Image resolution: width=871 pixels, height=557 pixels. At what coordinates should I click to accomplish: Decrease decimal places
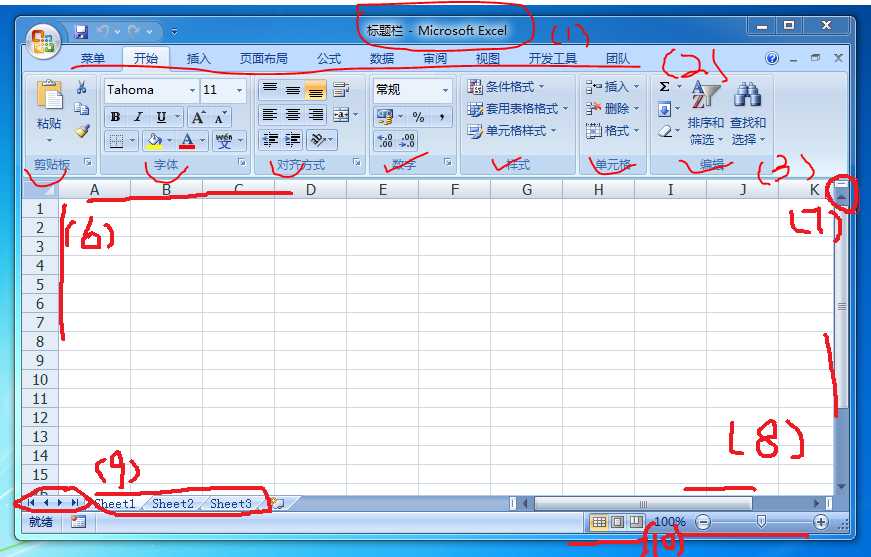[407, 140]
